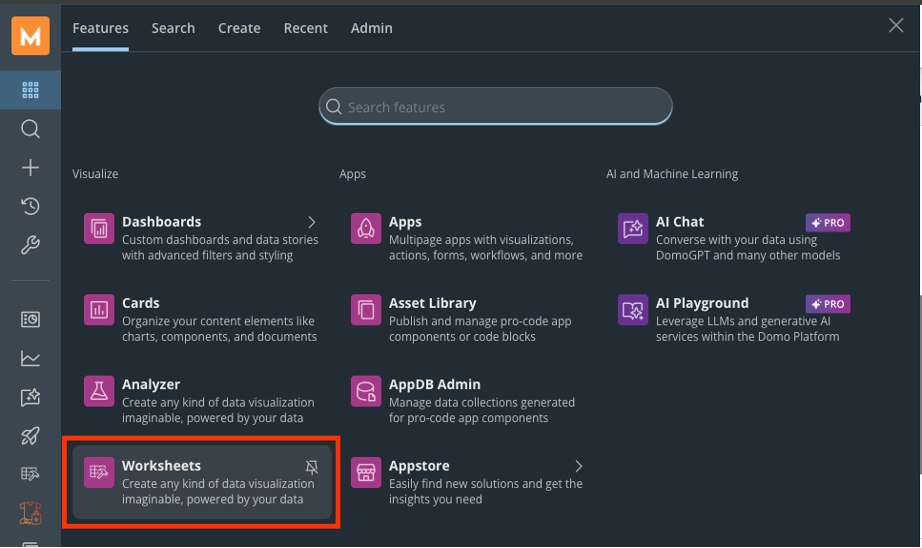Open the Appstore feature title
This screenshot has width=922, height=548.
419,466
